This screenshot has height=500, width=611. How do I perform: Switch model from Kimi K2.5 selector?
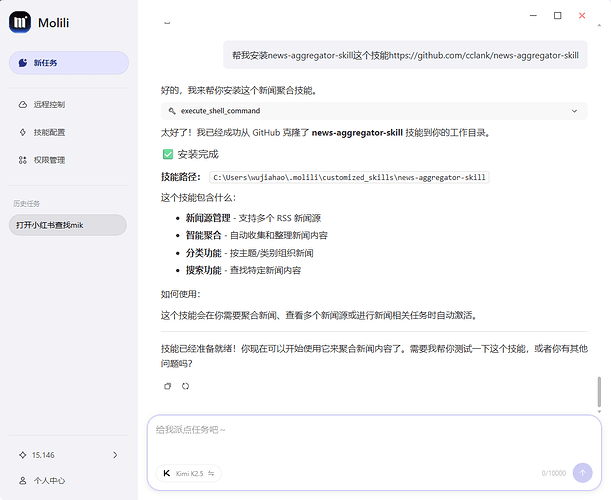pyautogui.click(x=190, y=473)
